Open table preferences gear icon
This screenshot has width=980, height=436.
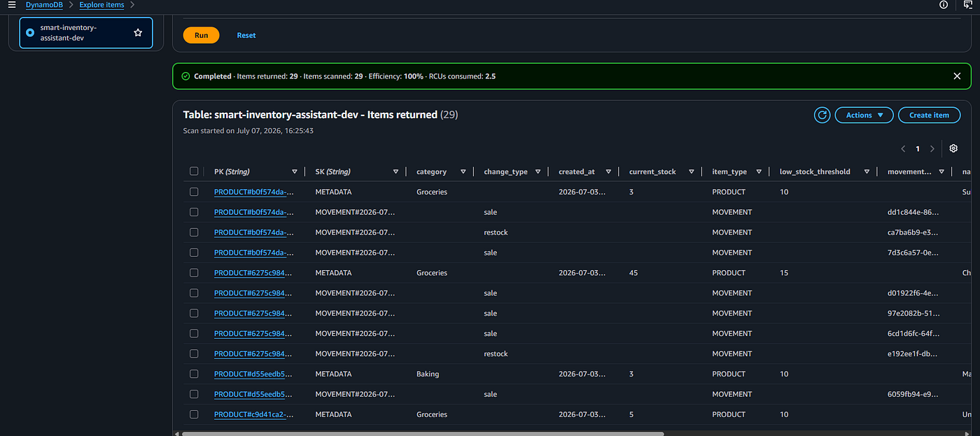[x=953, y=148]
